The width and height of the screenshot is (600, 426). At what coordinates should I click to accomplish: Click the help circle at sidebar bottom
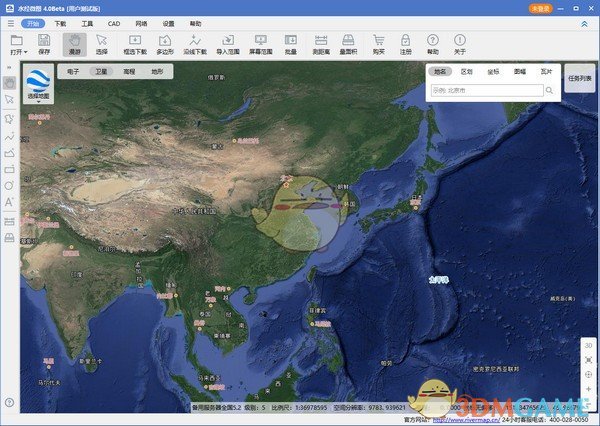pyautogui.click(x=10, y=402)
